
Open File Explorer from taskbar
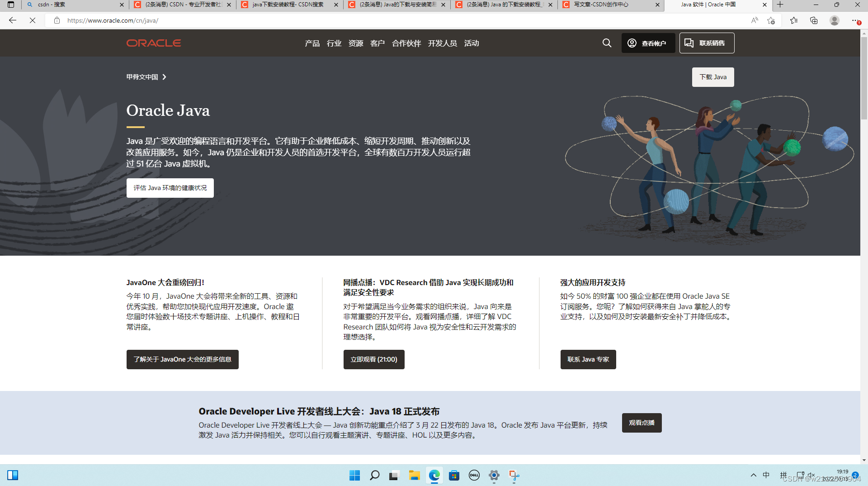[414, 475]
